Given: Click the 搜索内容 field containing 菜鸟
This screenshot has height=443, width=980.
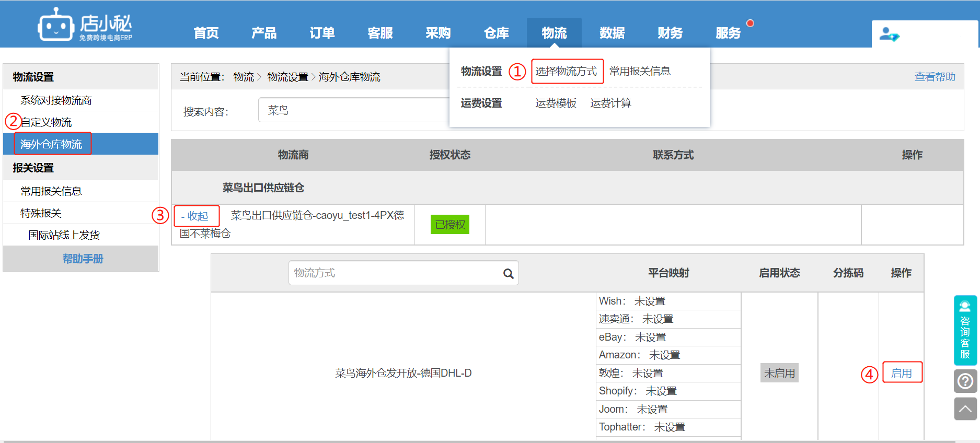Looking at the screenshot, I should coord(353,110).
